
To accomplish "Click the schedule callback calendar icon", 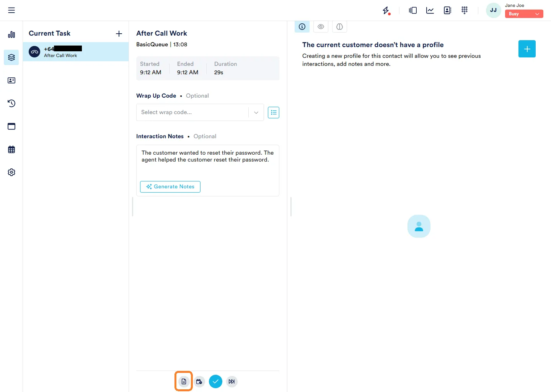I will (x=199, y=381).
